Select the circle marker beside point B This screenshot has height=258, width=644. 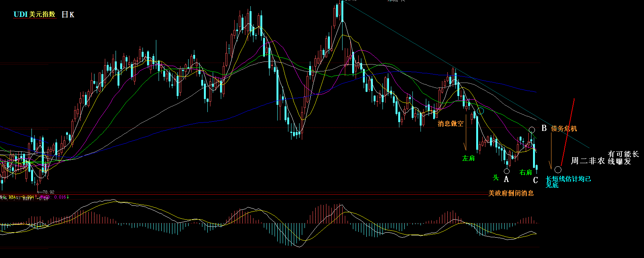[x=532, y=130]
